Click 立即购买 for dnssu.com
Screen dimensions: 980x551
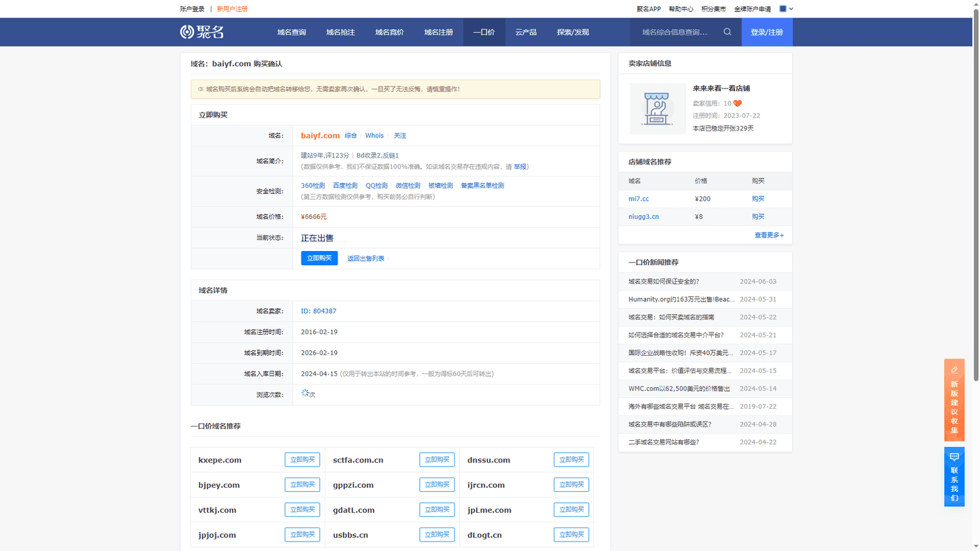[x=571, y=460]
